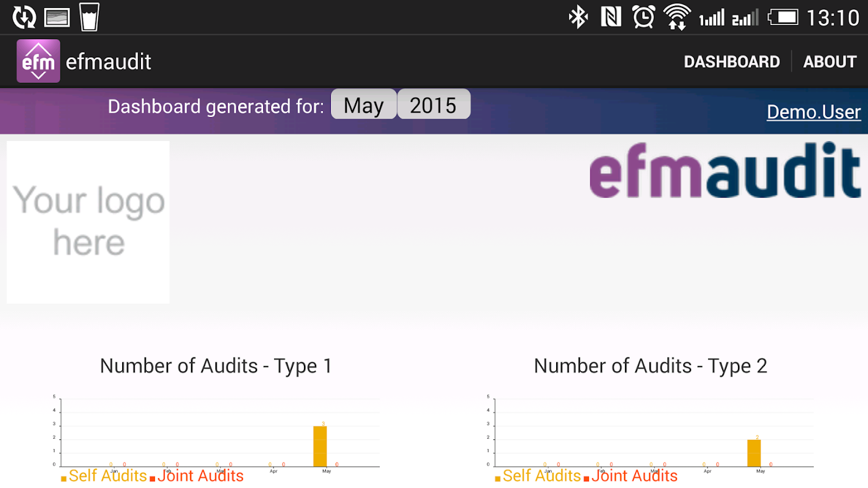Tap the sync status bar icon
868x488 pixels.
pyautogui.click(x=24, y=17)
